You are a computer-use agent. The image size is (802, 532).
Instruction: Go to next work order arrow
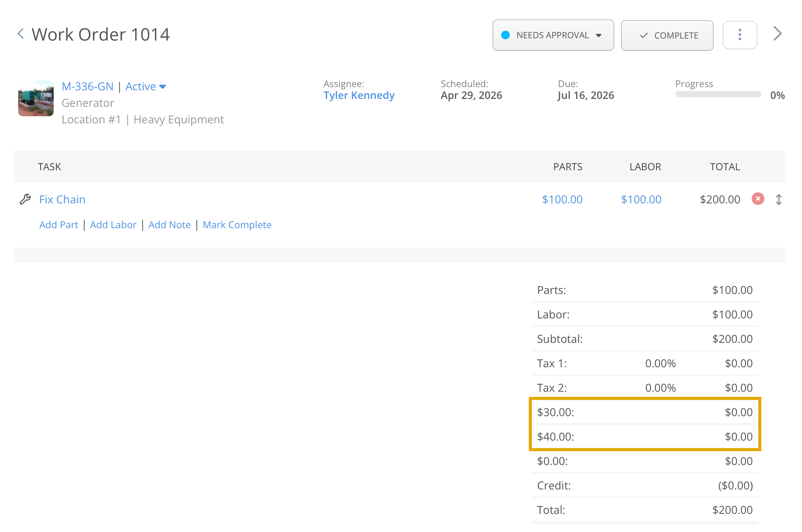coord(777,34)
